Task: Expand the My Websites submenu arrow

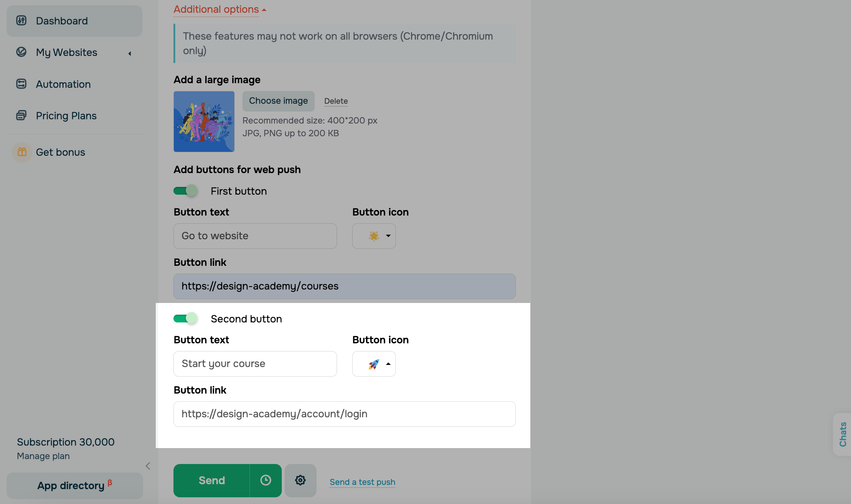Action: (130, 53)
